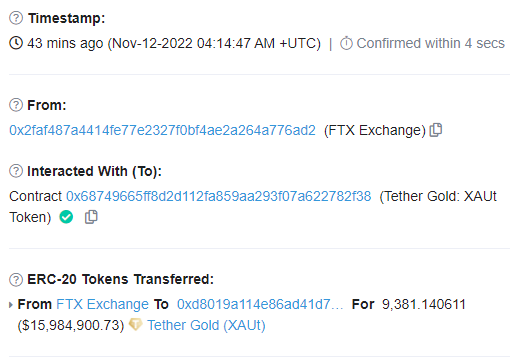
Task: Click the help icon beside From label
Action: [x=16, y=105]
